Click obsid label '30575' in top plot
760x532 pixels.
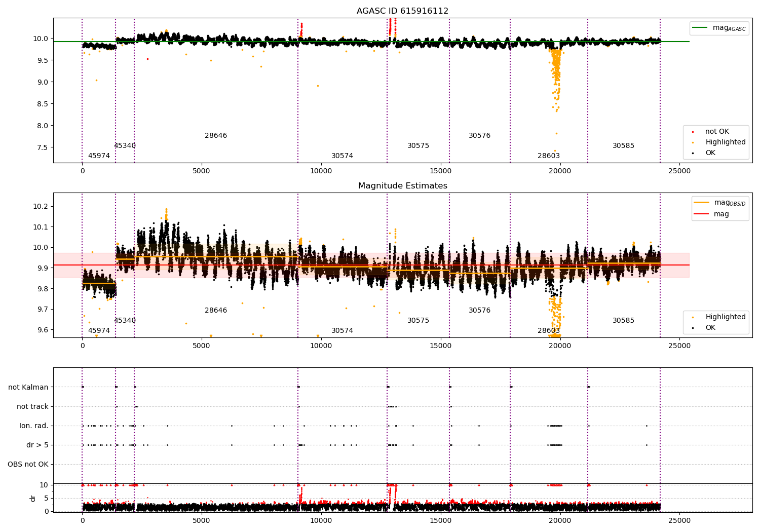[419, 146]
